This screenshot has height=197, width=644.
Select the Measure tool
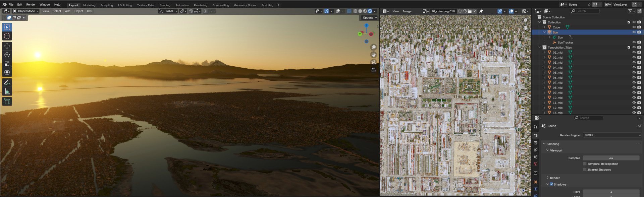7,91
